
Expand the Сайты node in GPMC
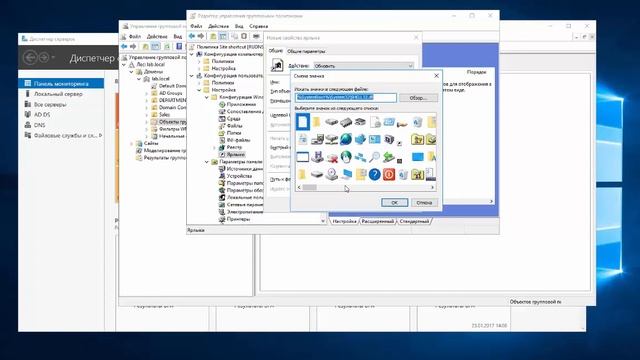(x=131, y=143)
